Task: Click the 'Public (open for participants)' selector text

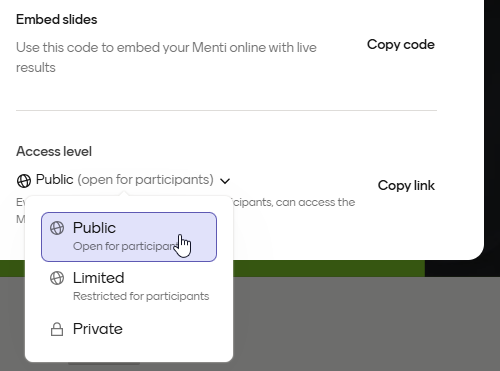Action: (x=125, y=180)
